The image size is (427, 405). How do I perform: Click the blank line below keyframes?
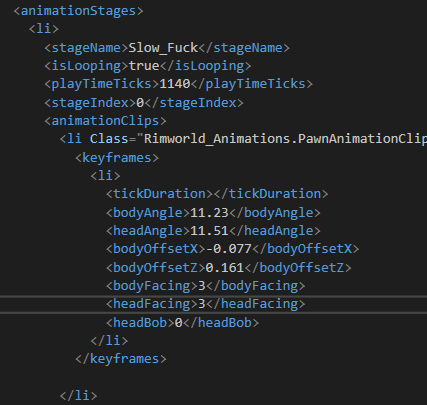coord(213,377)
